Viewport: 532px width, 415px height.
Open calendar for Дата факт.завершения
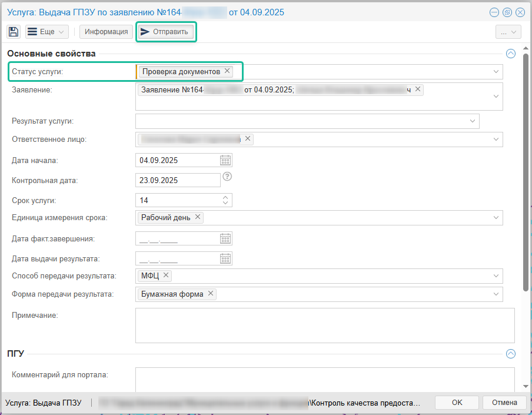225,238
